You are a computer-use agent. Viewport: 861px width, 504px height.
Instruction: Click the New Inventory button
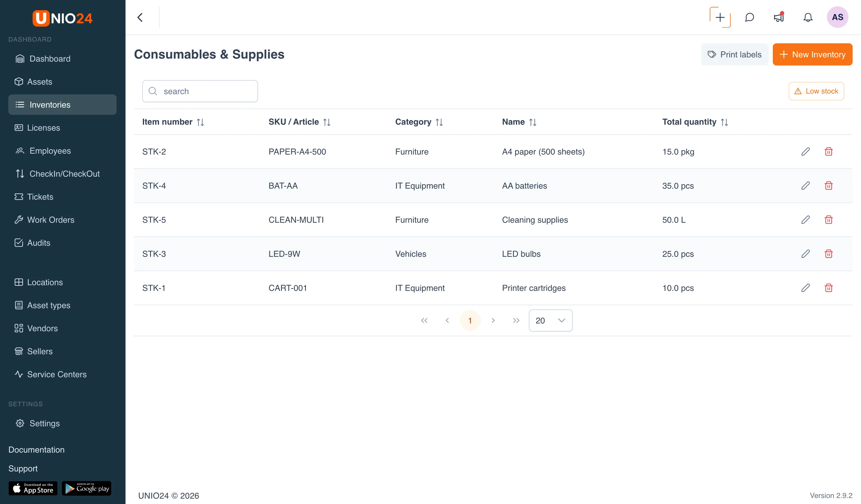[x=812, y=54]
